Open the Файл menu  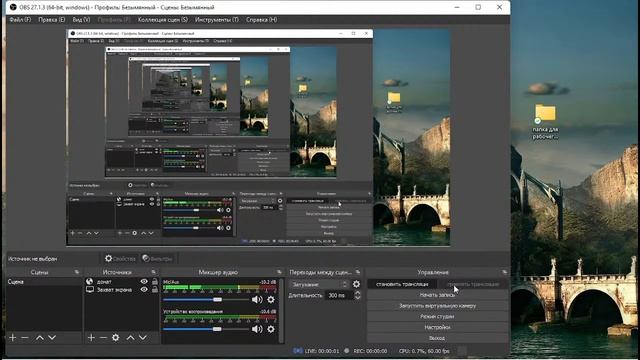(20, 20)
